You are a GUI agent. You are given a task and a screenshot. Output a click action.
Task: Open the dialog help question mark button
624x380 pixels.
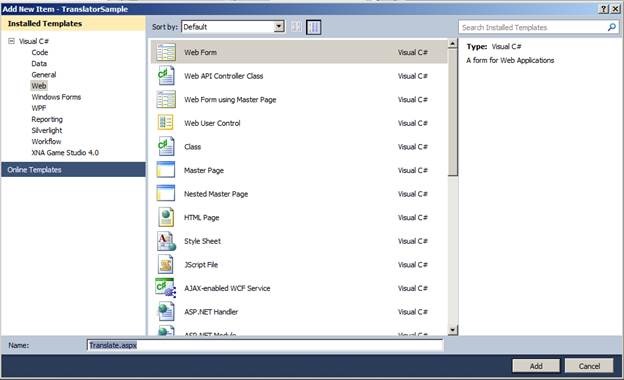(604, 9)
